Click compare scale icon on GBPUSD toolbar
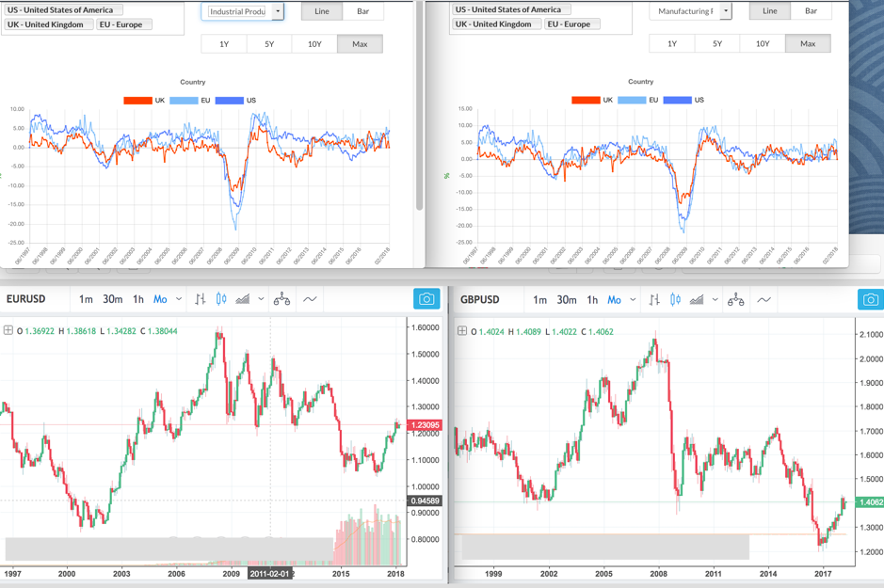Image resolution: width=884 pixels, height=588 pixels. (x=735, y=299)
